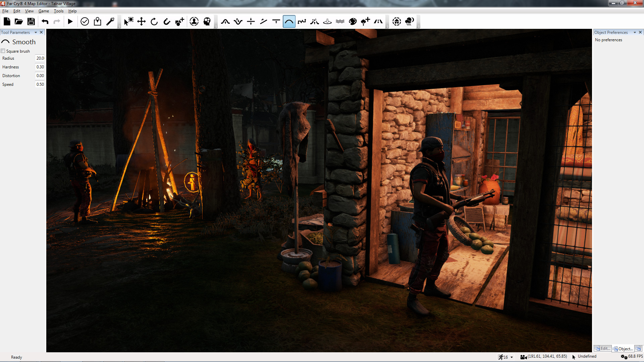
Task: Select the Raise terrain bump tool
Action: point(225,21)
